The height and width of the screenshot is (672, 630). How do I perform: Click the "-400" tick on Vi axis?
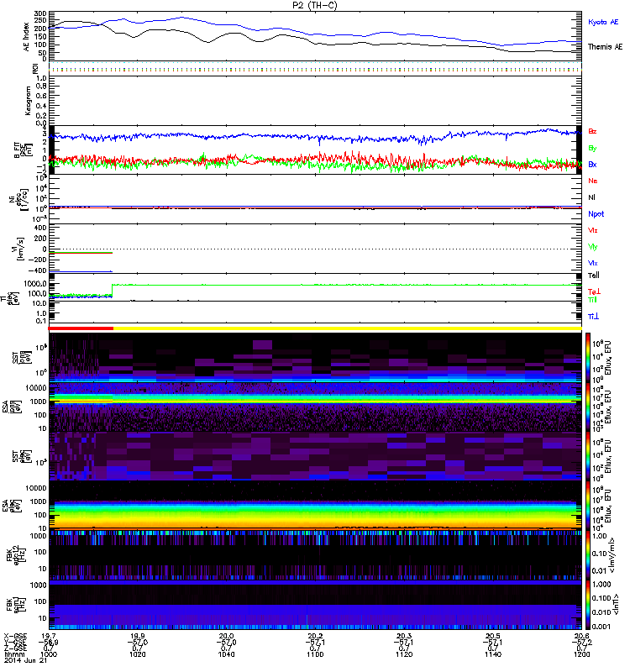pos(37,270)
